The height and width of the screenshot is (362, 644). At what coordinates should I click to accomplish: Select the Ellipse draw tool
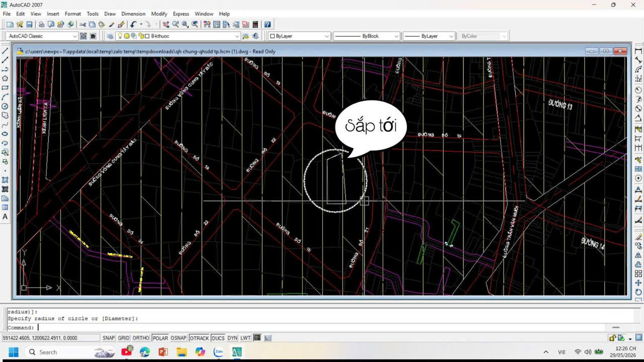[5, 134]
